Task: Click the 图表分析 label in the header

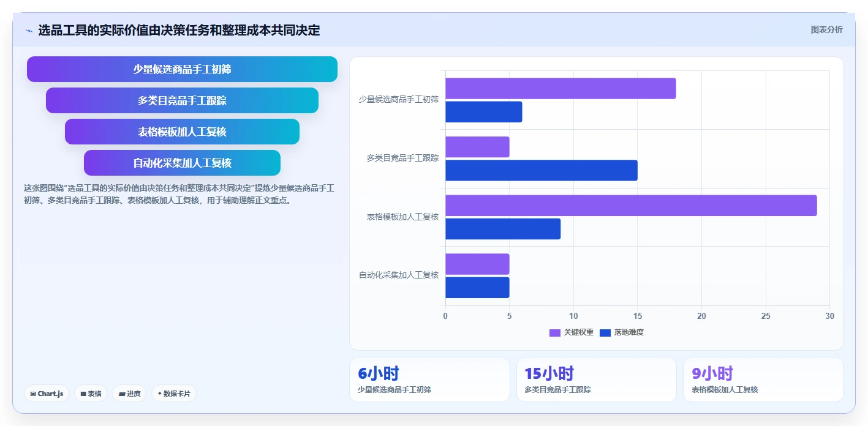Action: click(x=826, y=29)
